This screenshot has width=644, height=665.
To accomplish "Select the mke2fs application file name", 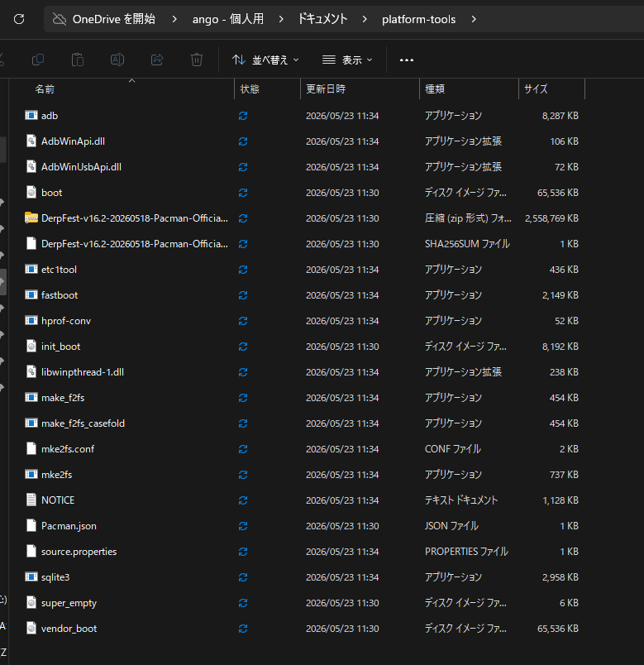I will coord(56,474).
